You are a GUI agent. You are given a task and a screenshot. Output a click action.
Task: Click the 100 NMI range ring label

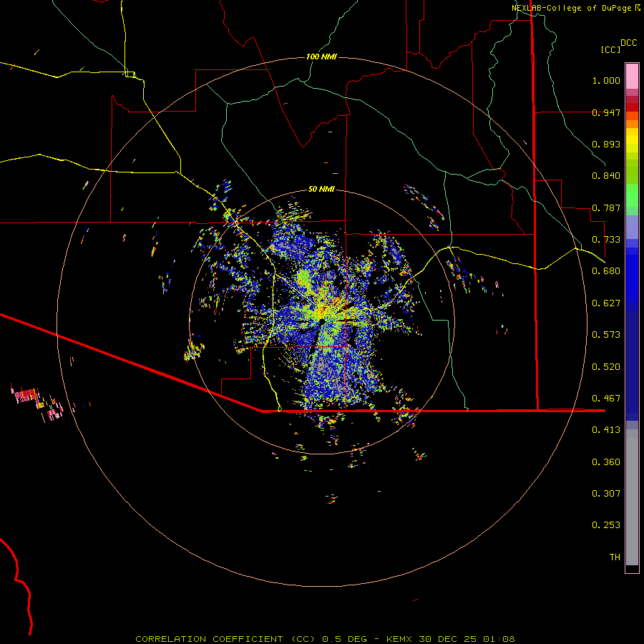(321, 57)
